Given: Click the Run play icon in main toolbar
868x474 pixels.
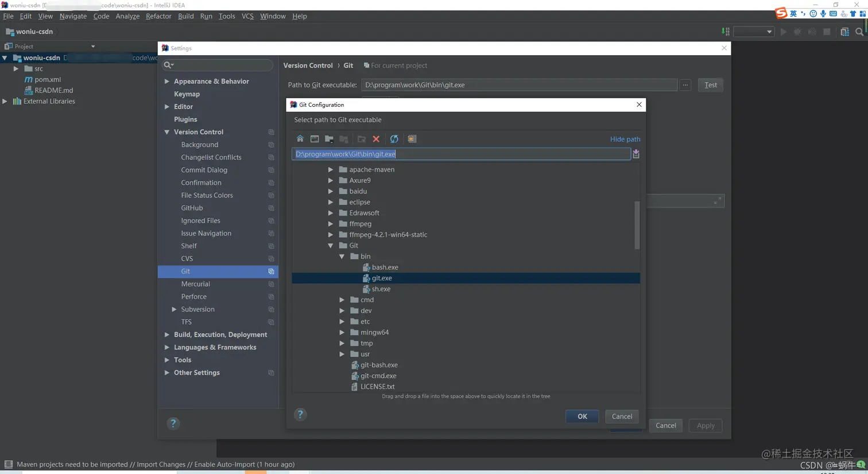Looking at the screenshot, I should click(783, 32).
